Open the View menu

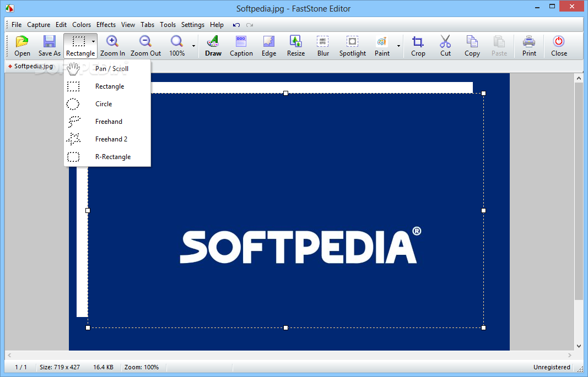128,25
